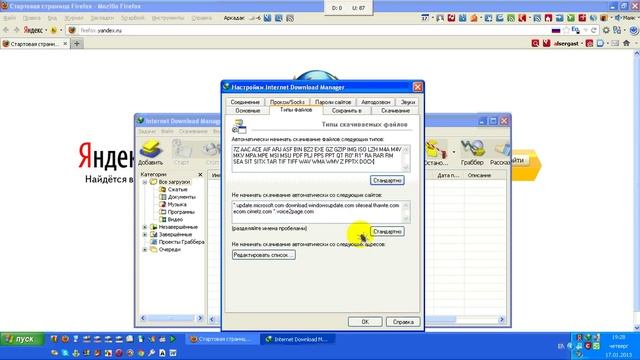Image resolution: width=640 pixels, height=360 pixels.
Task: Expand the Завершённые tree node
Action: click(145, 235)
